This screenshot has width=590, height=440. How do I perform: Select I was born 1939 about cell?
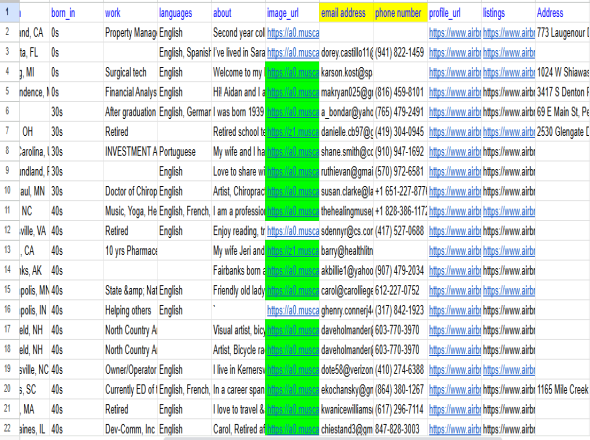pyautogui.click(x=238, y=112)
